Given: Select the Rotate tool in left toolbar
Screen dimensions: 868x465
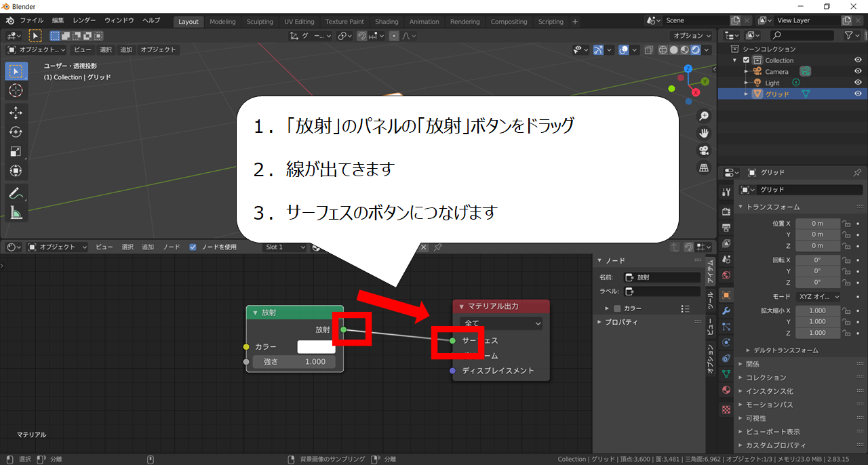Looking at the screenshot, I should click(x=16, y=132).
